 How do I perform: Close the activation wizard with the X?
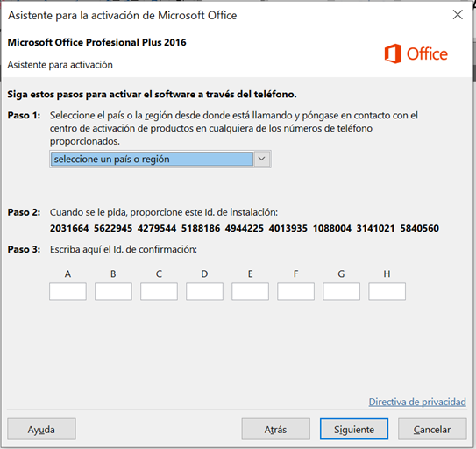click(458, 14)
